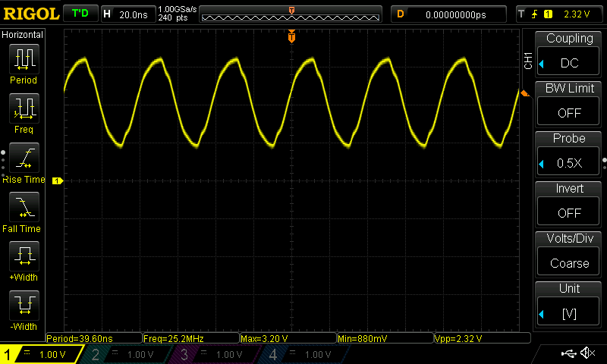Click the muted speaker icon
The width and height of the screenshot is (607, 364).
tap(587, 353)
